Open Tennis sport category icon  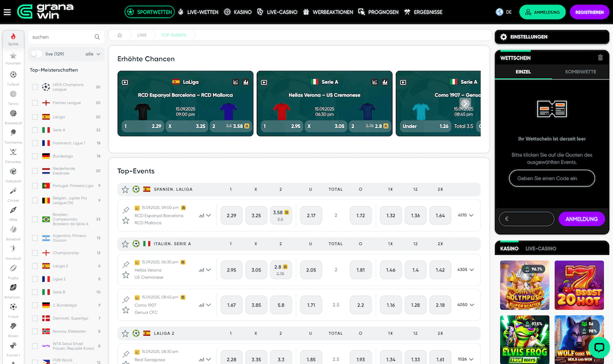pos(13,95)
